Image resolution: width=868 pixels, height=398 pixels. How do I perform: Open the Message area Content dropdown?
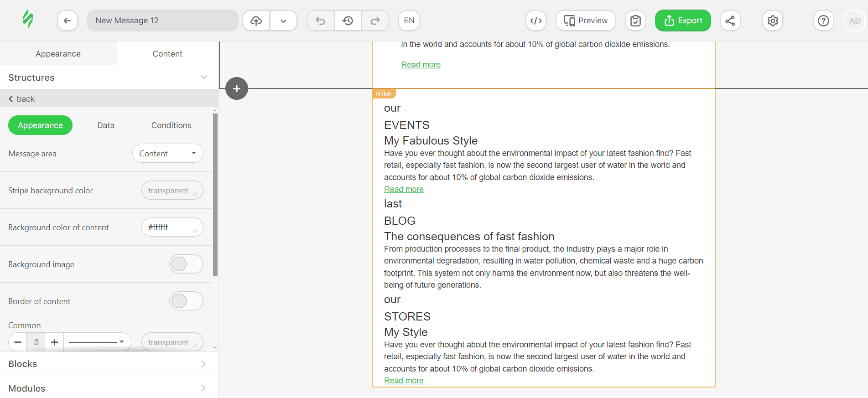click(x=168, y=154)
